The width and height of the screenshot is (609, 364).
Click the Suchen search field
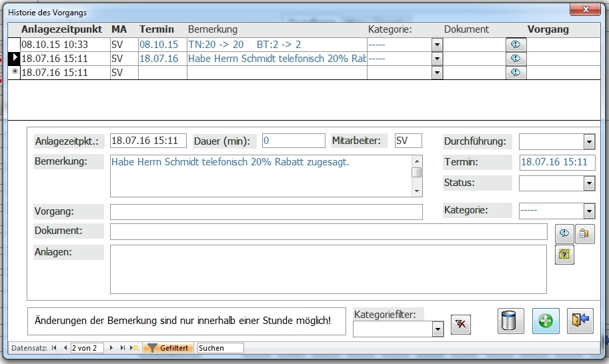pyautogui.click(x=220, y=348)
